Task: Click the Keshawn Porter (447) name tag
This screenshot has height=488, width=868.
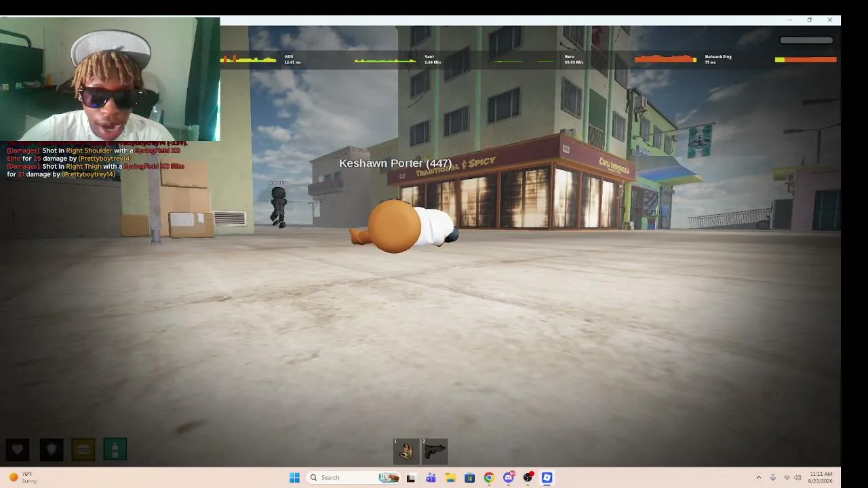Action: tap(395, 163)
